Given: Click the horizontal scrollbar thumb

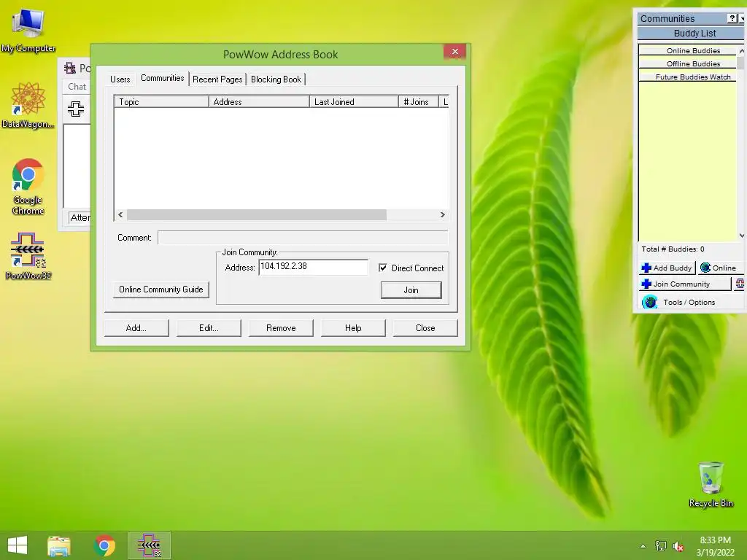Looking at the screenshot, I should tap(257, 215).
